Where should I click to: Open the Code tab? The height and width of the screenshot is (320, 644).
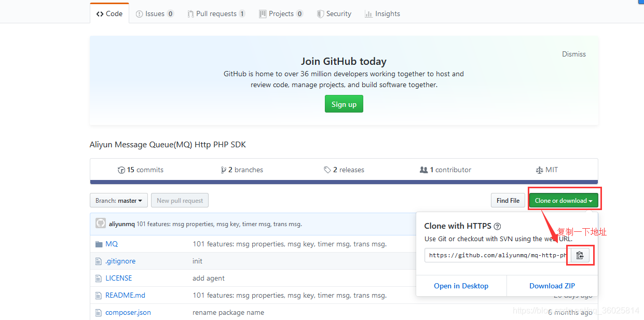click(x=109, y=13)
